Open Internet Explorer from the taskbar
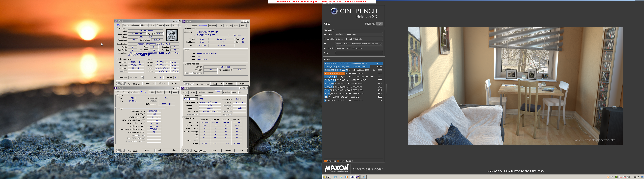644x179 pixels. pos(336,177)
